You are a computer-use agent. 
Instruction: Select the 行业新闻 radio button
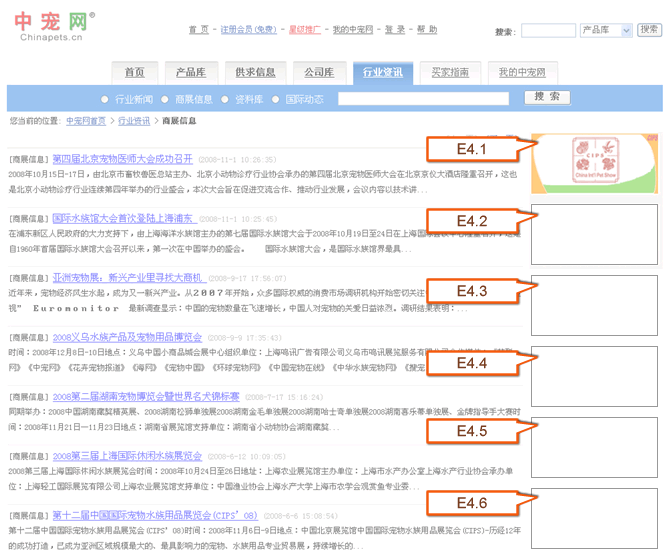click(105, 99)
